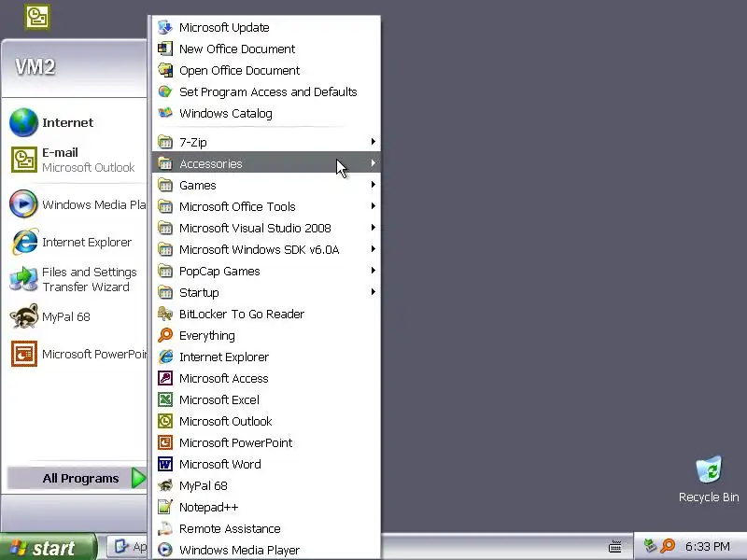Viewport: 747px width, 560px height.
Task: Expand Microsoft Windows SDK v6.0A submenu arrow
Action: tap(373, 248)
